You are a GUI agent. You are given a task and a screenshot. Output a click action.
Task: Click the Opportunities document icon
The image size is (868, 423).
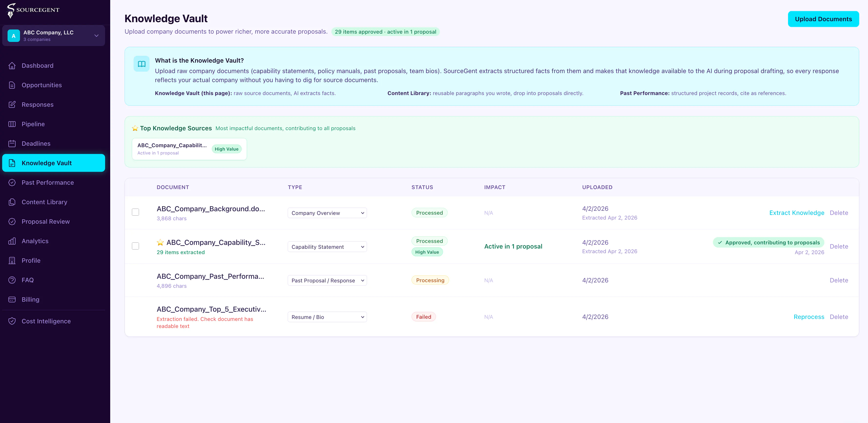[12, 85]
